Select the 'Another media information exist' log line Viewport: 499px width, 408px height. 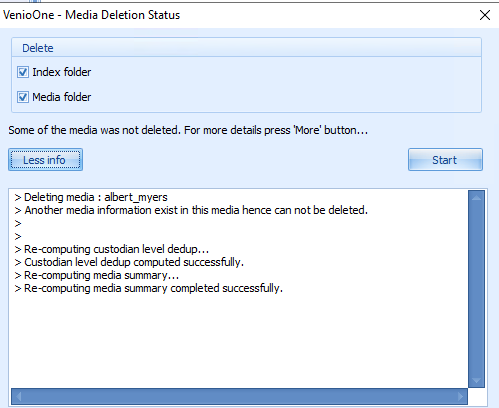tap(191, 210)
